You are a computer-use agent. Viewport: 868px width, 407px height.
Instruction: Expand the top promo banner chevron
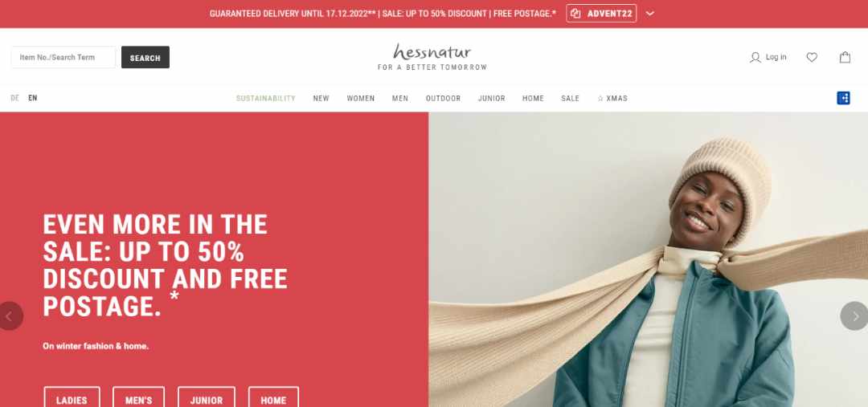tap(650, 14)
